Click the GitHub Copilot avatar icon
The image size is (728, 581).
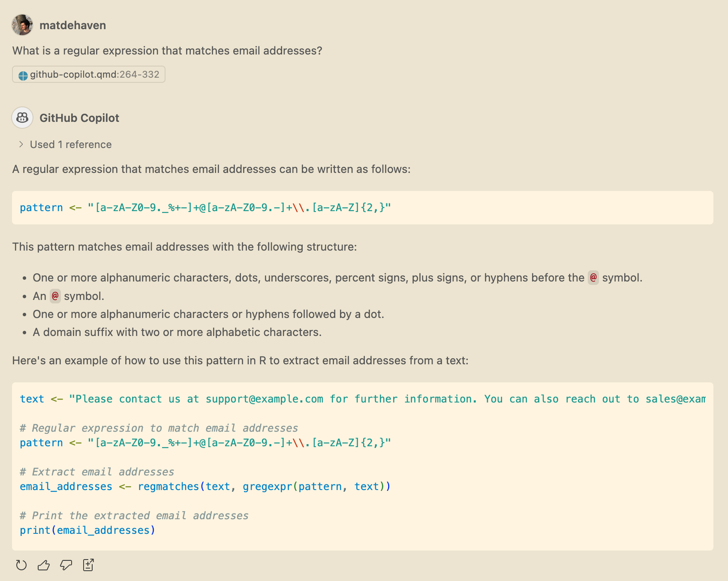pos(22,118)
